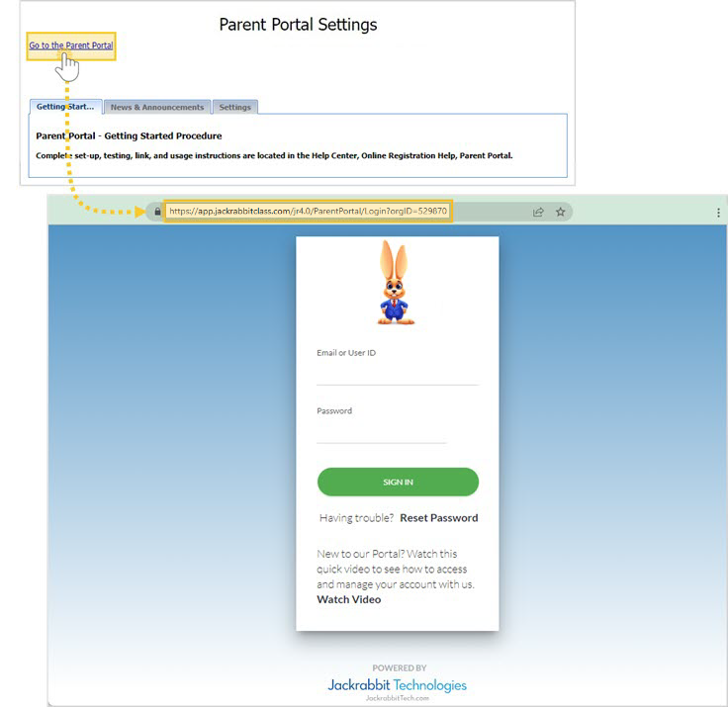Click the 'Having trouble?' text
Screen dimensions: 728x707
(x=356, y=518)
